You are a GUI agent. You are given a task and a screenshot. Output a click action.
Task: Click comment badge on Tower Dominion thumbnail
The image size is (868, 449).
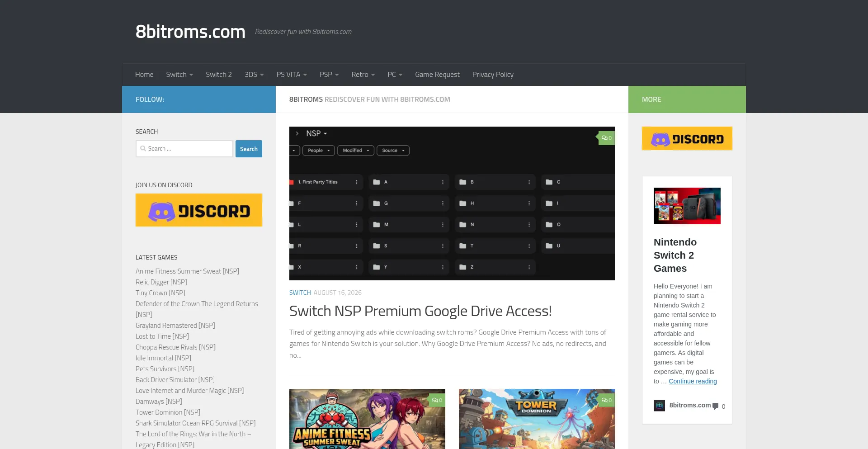(606, 400)
